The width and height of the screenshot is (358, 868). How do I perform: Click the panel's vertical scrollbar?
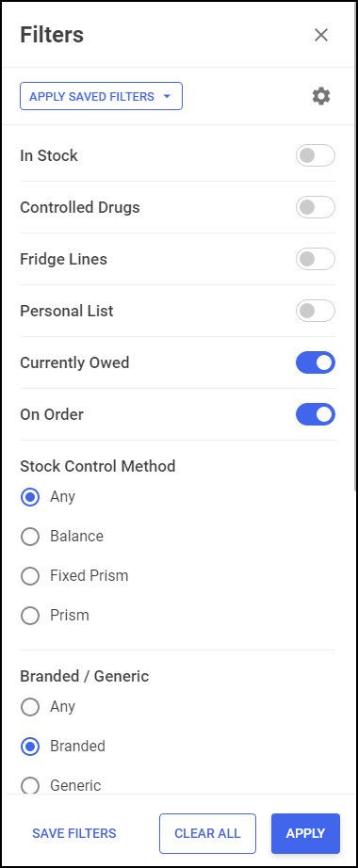(355, 247)
